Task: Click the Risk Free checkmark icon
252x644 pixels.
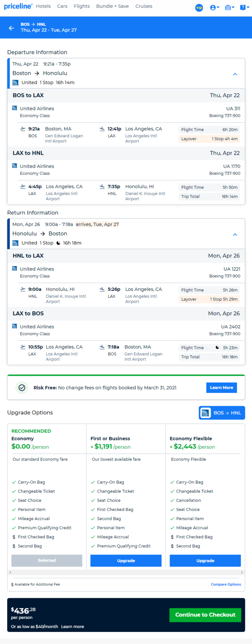Action: (22, 388)
